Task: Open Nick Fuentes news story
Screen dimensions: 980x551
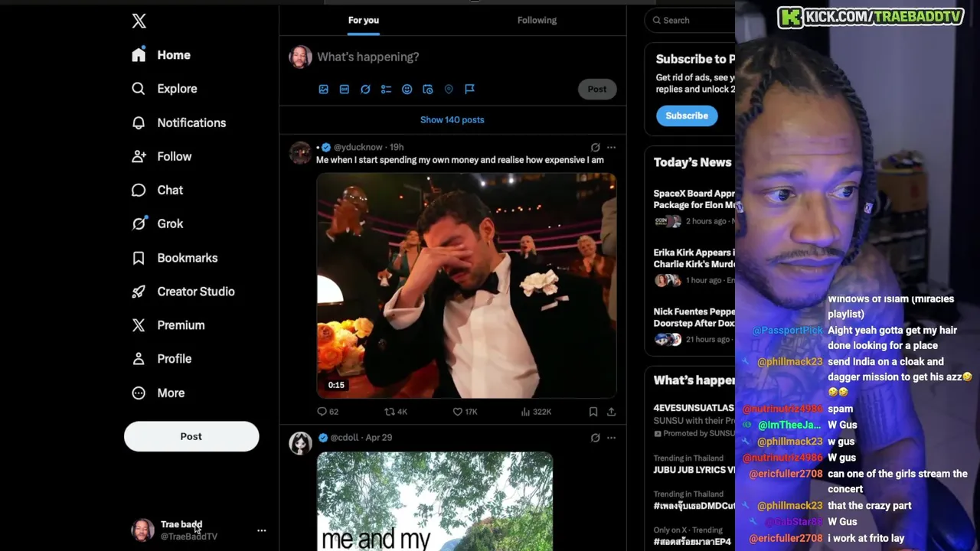Action: [x=694, y=325]
